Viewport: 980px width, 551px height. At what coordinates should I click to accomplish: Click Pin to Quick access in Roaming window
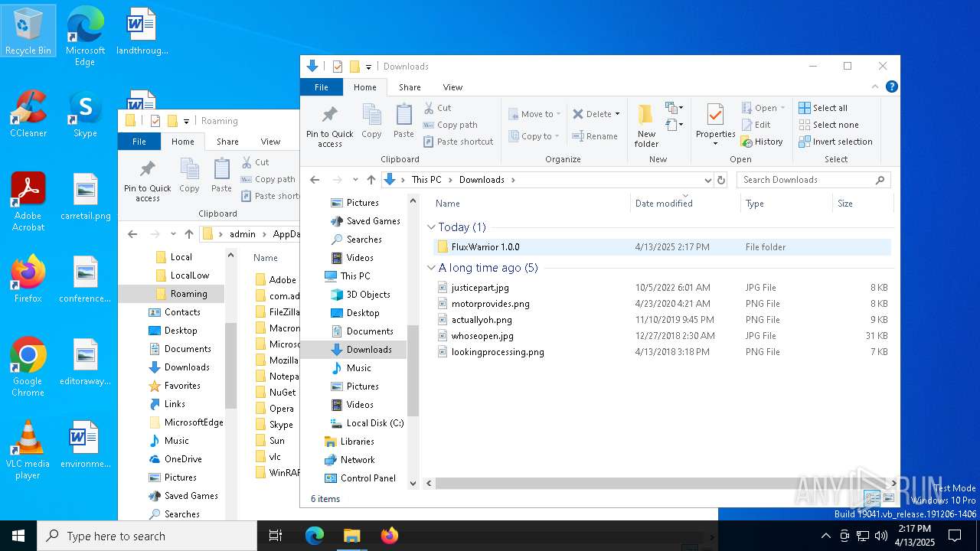click(148, 181)
